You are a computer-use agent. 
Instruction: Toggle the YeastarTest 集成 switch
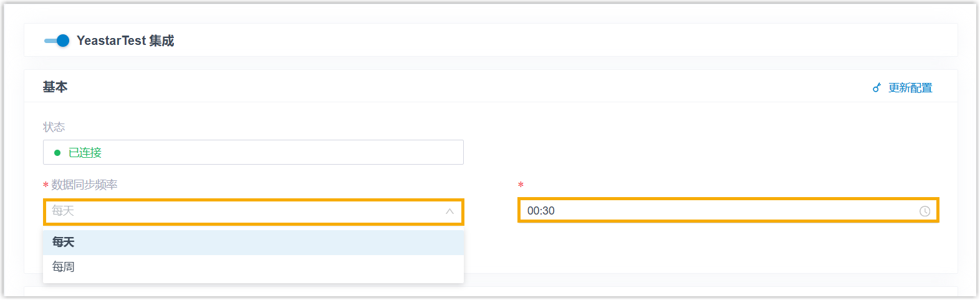(57, 41)
